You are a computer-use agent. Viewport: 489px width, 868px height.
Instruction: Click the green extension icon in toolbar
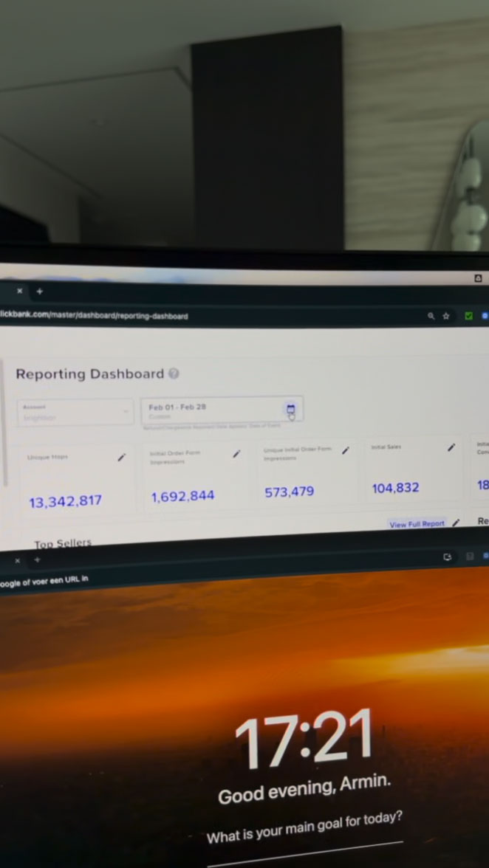point(468,316)
